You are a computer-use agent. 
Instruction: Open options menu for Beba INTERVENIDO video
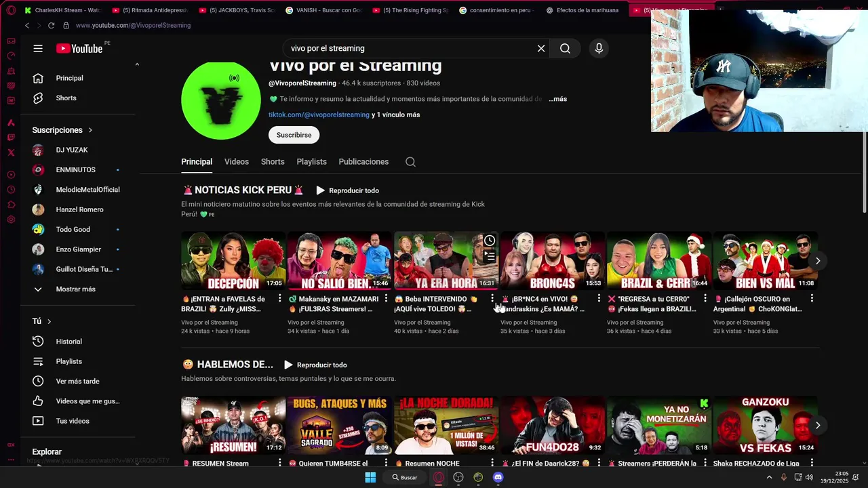(x=492, y=298)
